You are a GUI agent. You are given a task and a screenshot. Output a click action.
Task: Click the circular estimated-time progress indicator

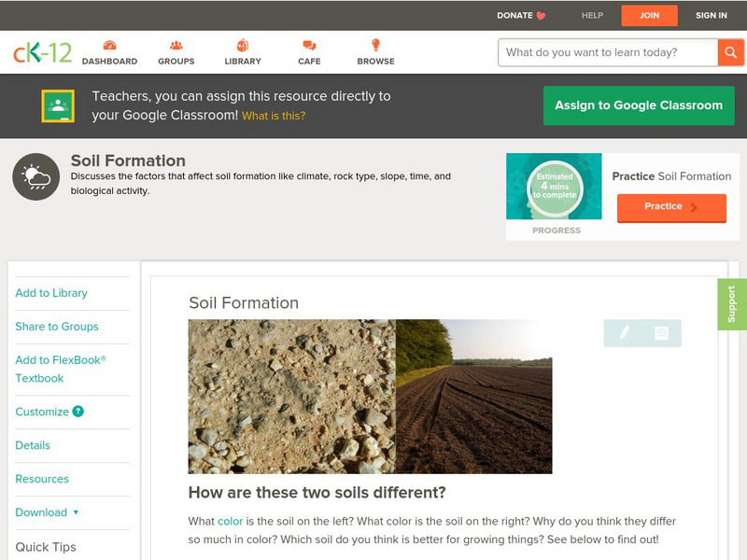[x=555, y=187]
